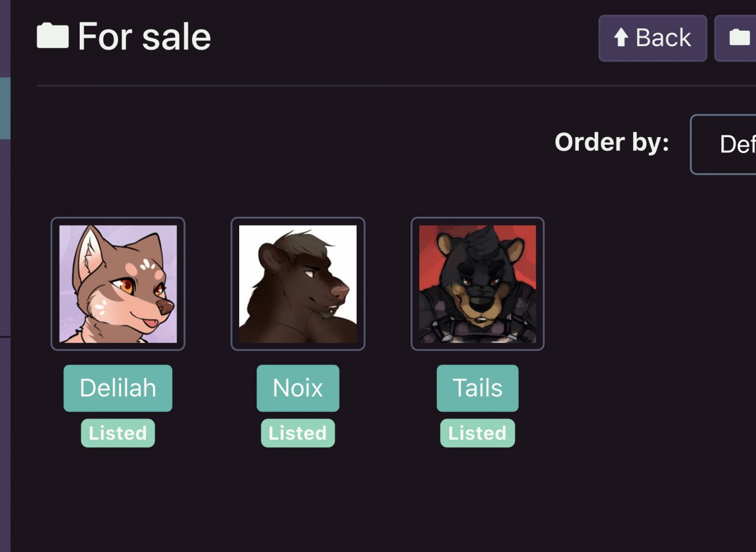Click the Listed badge under Noix
The height and width of the screenshot is (552, 756).
pyautogui.click(x=298, y=433)
